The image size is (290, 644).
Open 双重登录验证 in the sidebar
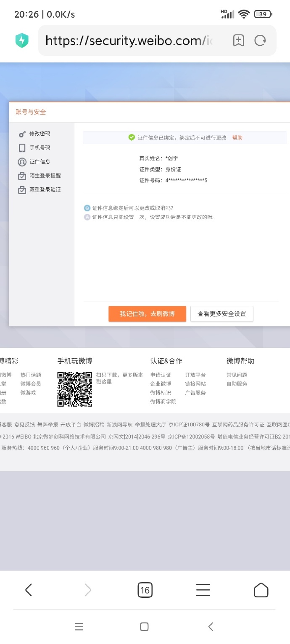[x=45, y=190]
